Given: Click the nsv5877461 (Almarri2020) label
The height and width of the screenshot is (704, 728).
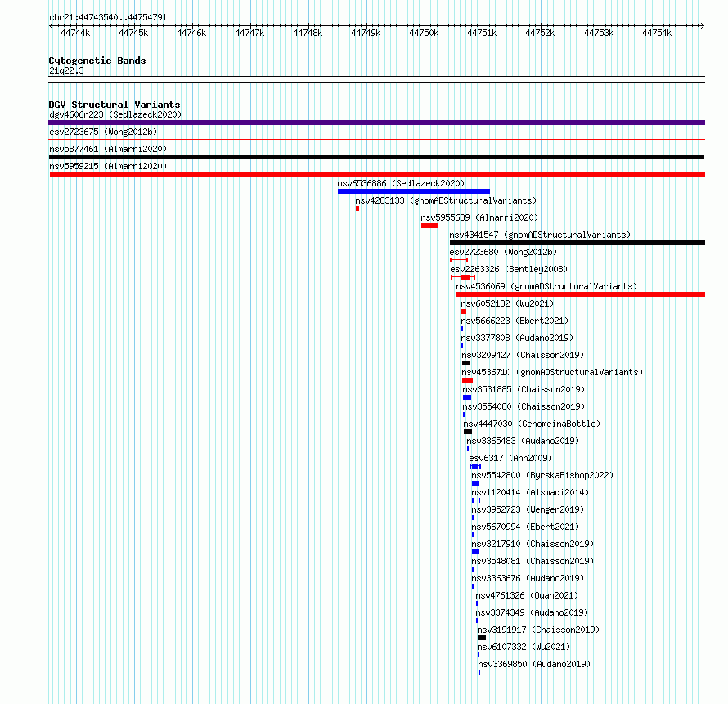Looking at the screenshot, I should click(x=108, y=149).
